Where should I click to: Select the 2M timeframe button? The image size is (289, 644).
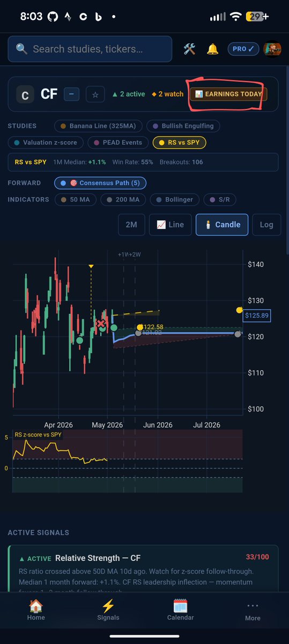click(x=131, y=225)
